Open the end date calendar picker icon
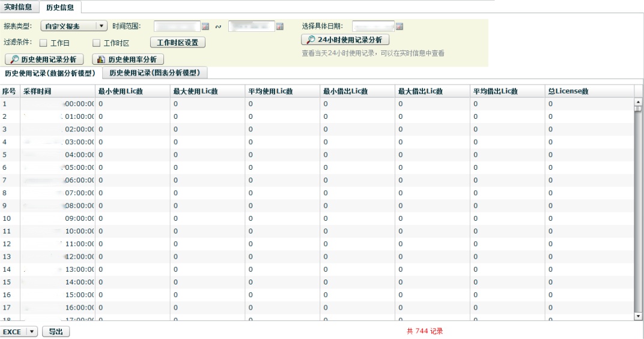The height and width of the screenshot is (339, 644). (279, 26)
